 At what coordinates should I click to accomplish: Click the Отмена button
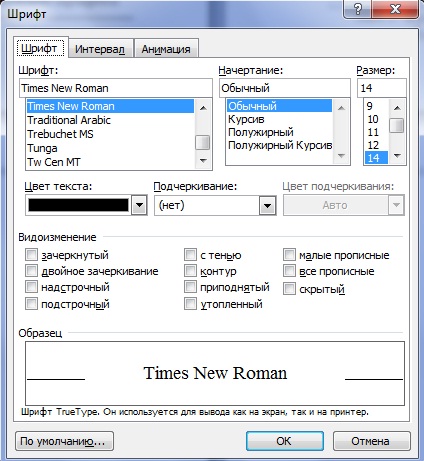pos(372,441)
